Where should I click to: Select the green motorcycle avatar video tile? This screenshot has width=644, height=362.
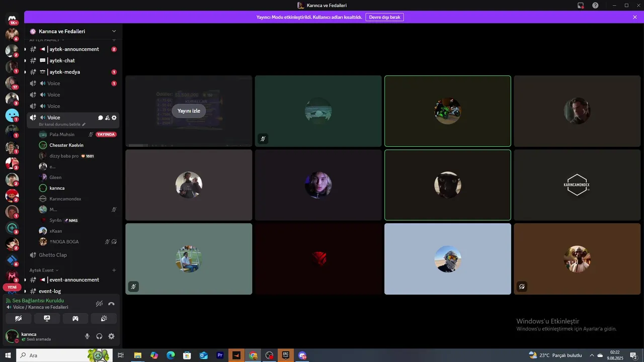(448, 111)
